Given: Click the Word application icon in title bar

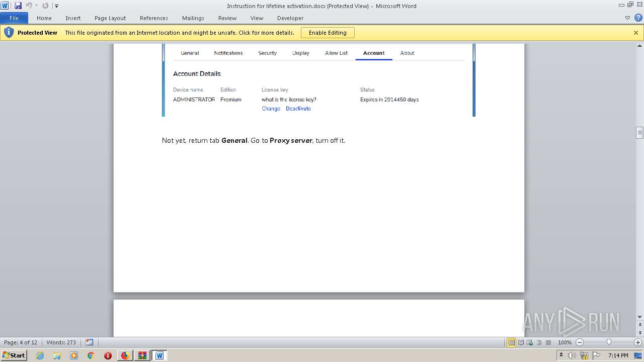Looking at the screenshot, I should pyautogui.click(x=5, y=6).
